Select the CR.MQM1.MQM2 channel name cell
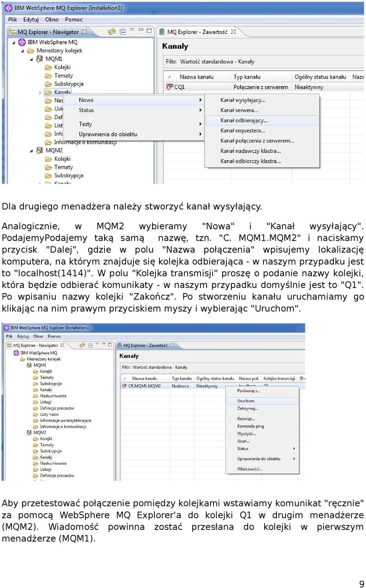 144,386
